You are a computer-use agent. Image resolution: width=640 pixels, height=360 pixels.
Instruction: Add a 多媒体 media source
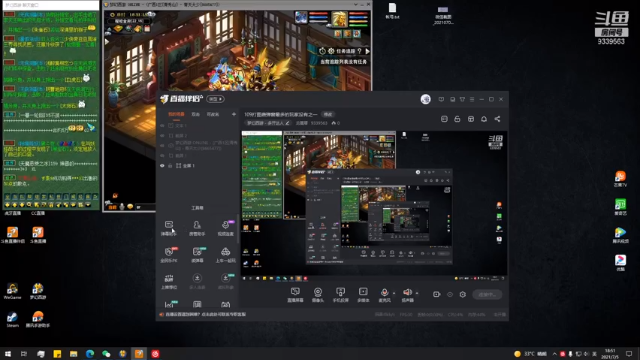coord(363,294)
